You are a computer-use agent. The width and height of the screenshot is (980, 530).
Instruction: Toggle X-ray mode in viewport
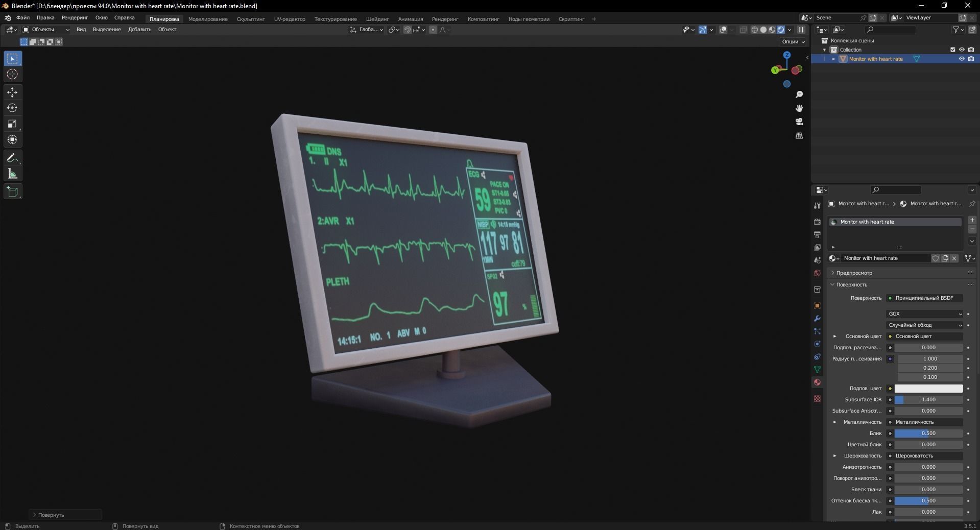(x=743, y=30)
